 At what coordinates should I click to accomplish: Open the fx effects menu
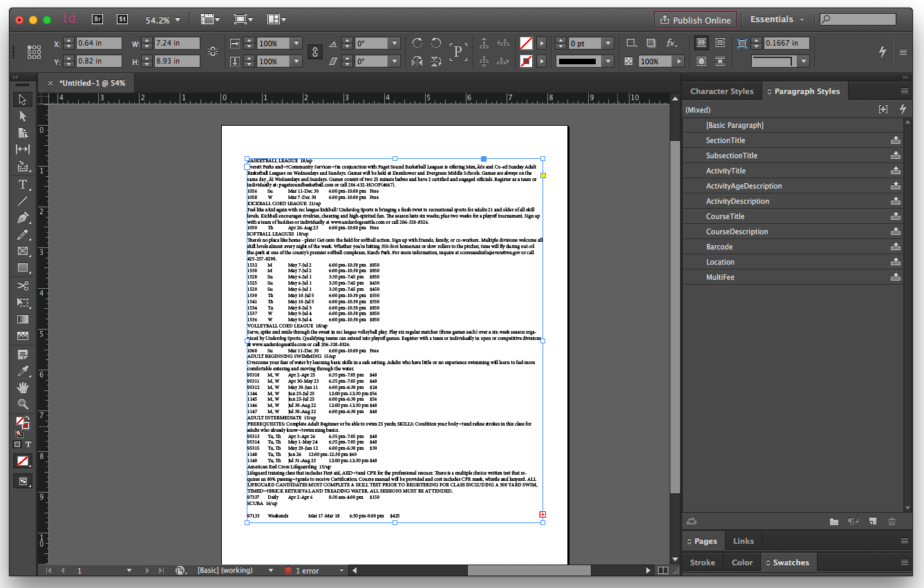pos(672,43)
